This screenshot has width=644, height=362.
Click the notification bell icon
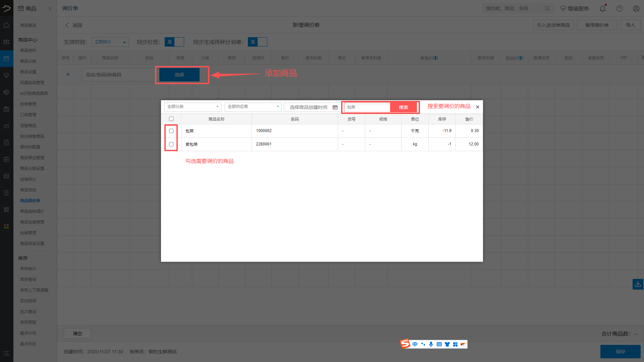602,9
